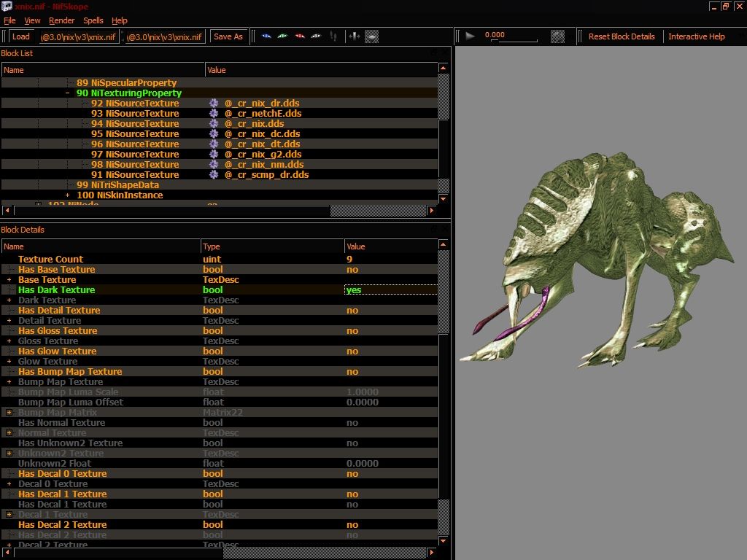Image resolution: width=747 pixels, height=560 pixels.
Task: Click the Block List vertical scrollbar
Action: pos(443,133)
